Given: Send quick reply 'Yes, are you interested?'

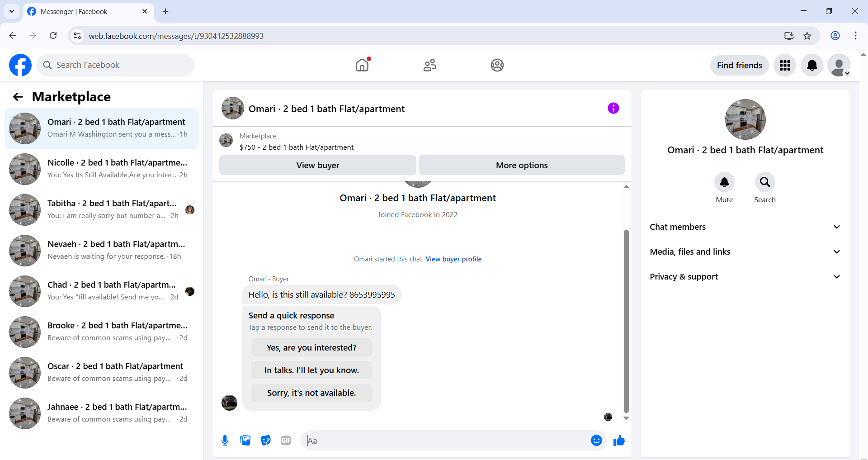Looking at the screenshot, I should 311,348.
